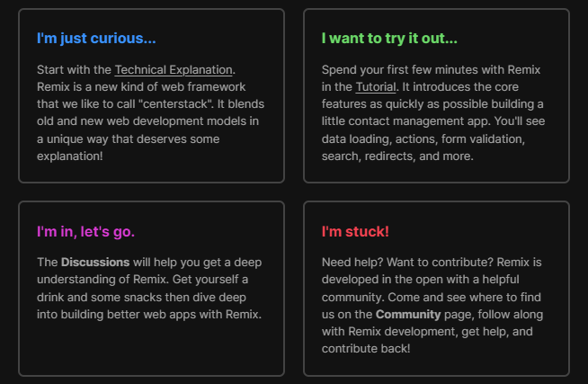Click the line "Remix is a new kind of web framework"
This screenshot has width=588, height=384.
[x=141, y=87]
